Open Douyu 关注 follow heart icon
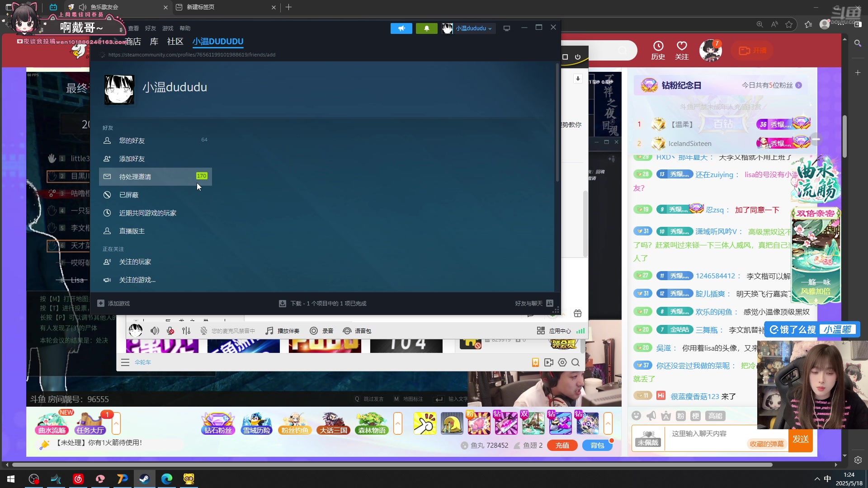868x488 pixels. coord(682,50)
